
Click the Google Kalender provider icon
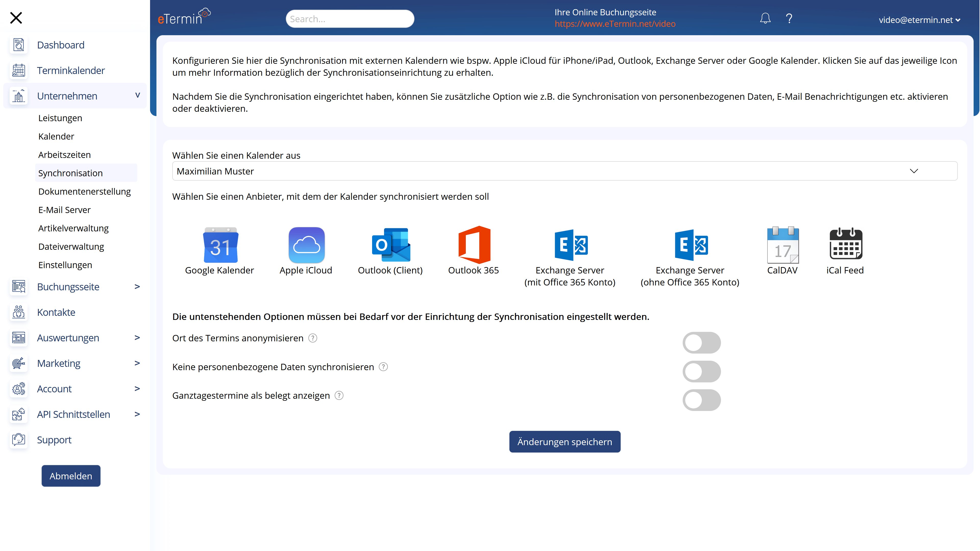pos(221,245)
